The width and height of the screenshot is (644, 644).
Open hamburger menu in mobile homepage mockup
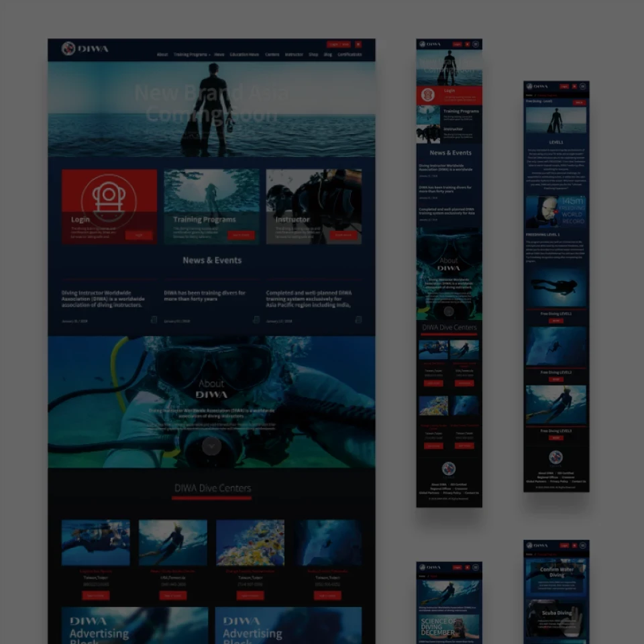(476, 44)
